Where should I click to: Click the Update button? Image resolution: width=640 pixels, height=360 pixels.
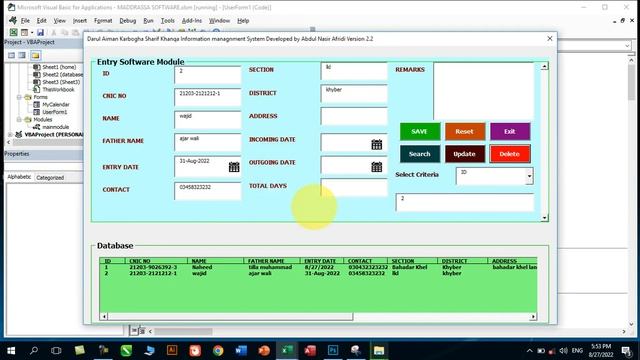pos(464,154)
